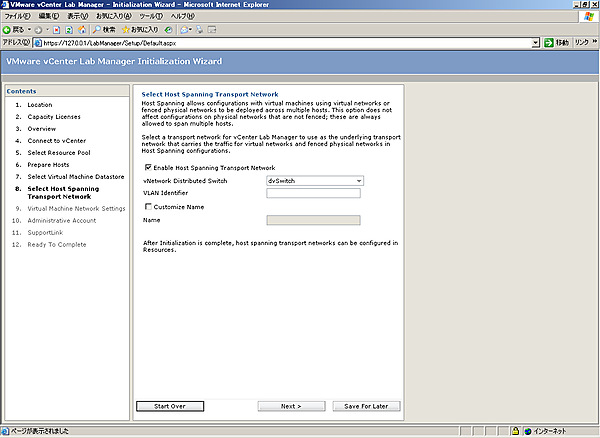Open the Forward button history dropdown arrow
The image size is (600, 438).
(x=47, y=30)
